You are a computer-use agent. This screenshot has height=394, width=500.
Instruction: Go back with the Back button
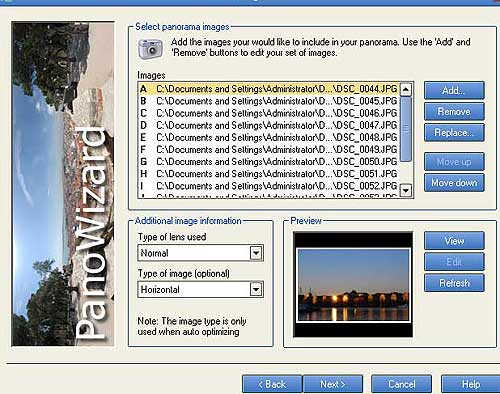(x=272, y=384)
